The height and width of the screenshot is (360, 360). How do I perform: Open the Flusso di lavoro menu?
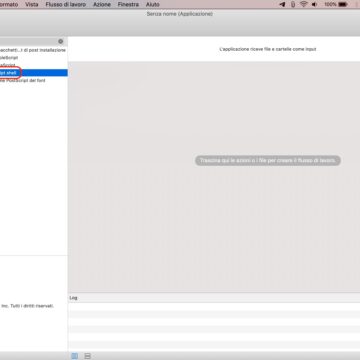[66, 4]
